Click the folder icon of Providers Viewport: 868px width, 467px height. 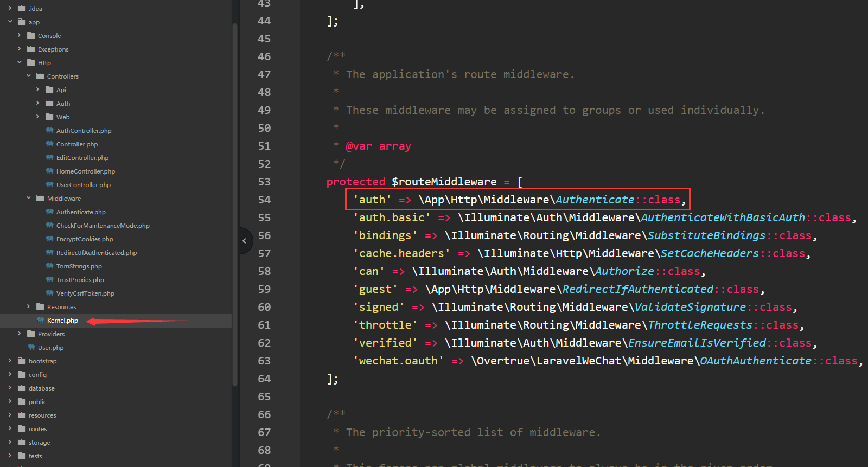[x=31, y=334]
